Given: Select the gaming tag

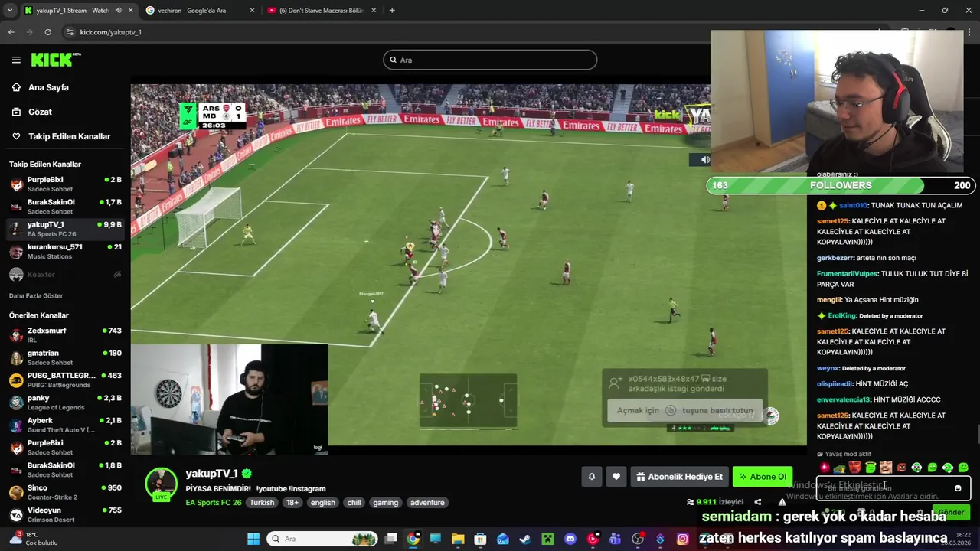Looking at the screenshot, I should pos(385,503).
